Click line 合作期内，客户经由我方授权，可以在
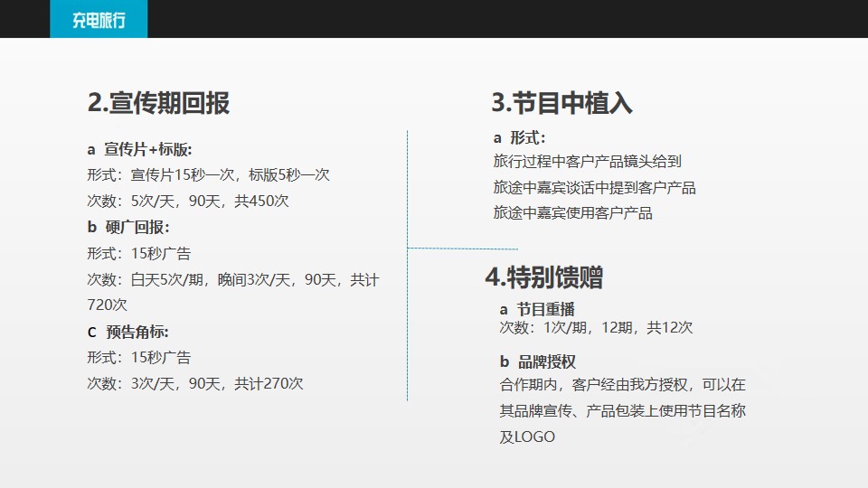Viewport: 868px width, 488px height. coord(622,385)
